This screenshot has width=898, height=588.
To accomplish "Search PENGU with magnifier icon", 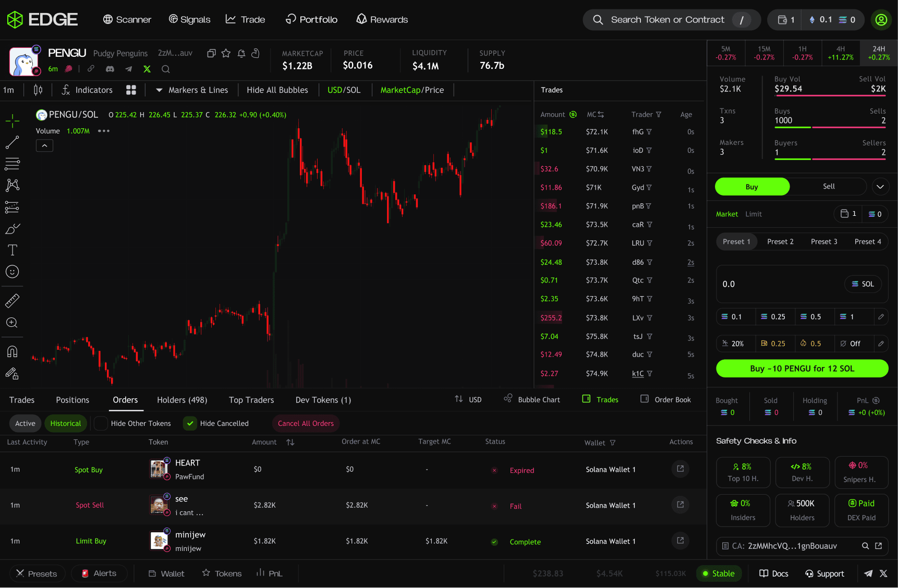I will pyautogui.click(x=166, y=69).
